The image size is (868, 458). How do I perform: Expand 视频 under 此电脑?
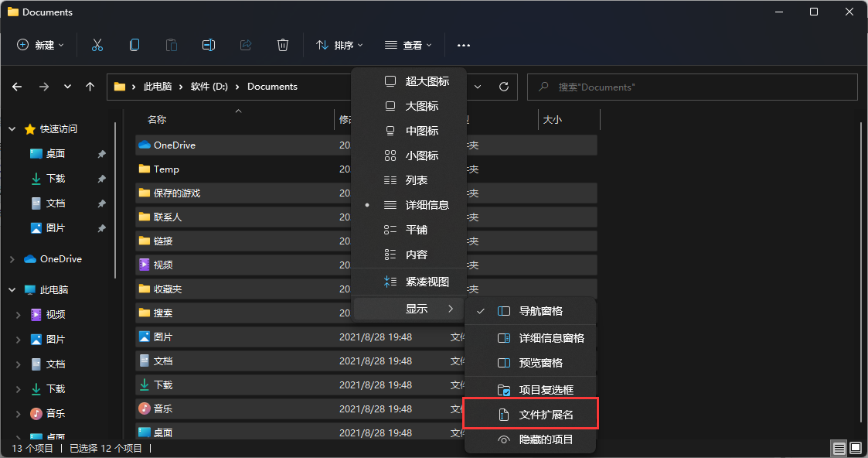(19, 315)
